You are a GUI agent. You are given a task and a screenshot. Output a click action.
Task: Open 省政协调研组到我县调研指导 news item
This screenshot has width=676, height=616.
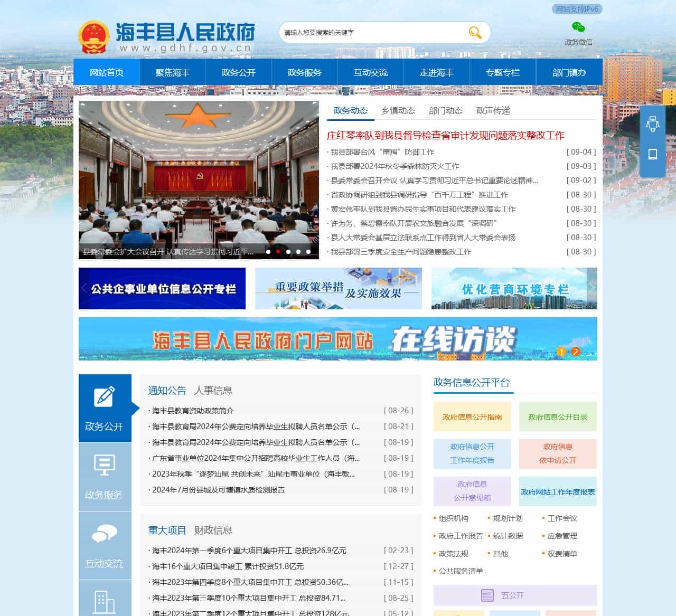(419, 195)
